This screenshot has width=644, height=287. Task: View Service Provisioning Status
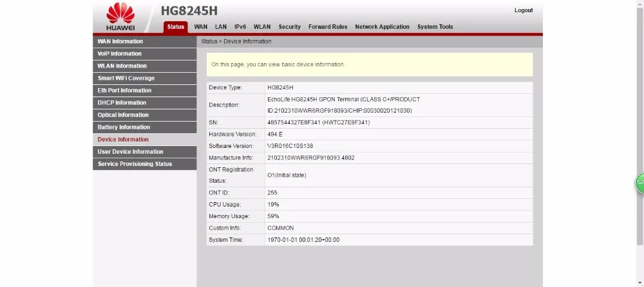pyautogui.click(x=144, y=164)
